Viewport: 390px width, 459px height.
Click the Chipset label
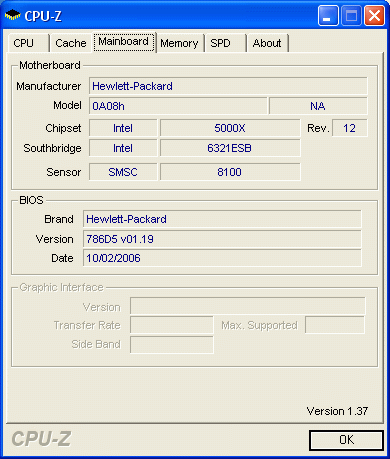click(x=63, y=128)
